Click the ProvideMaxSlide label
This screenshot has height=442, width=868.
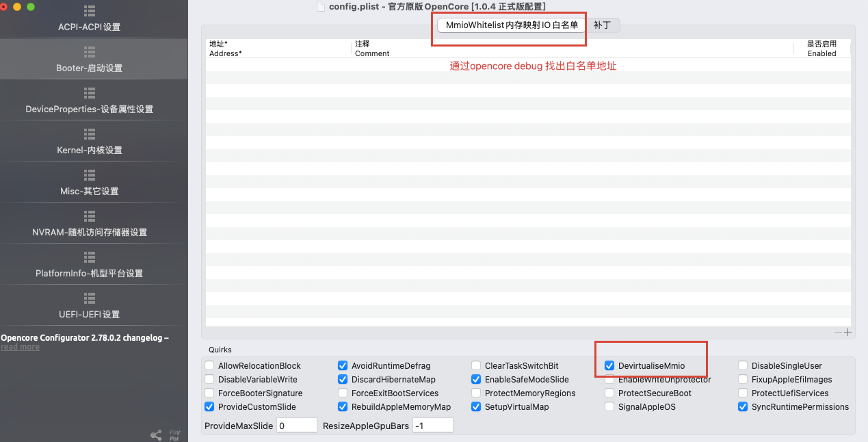[239, 426]
